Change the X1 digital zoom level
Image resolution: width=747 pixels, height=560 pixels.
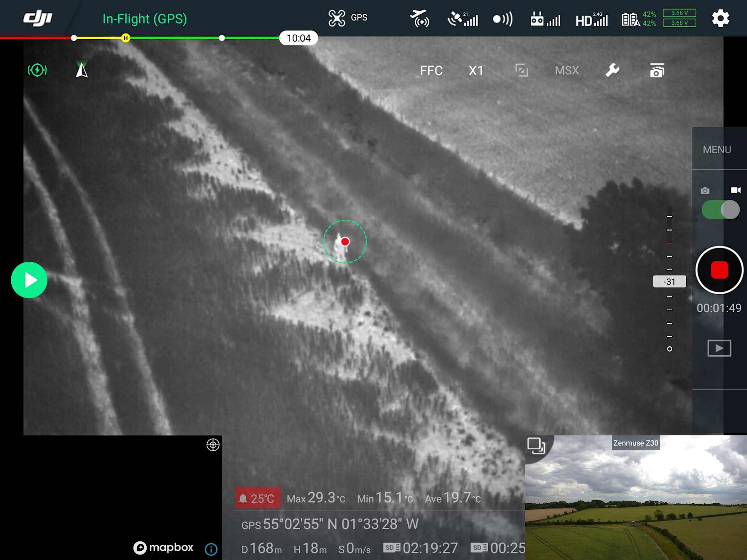tap(476, 70)
